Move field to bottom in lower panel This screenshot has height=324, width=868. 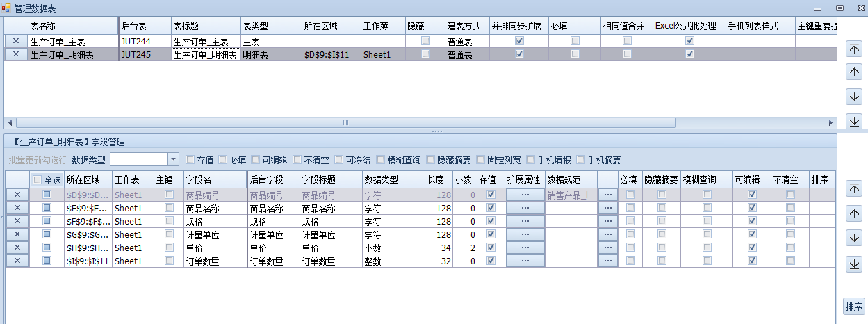click(855, 264)
